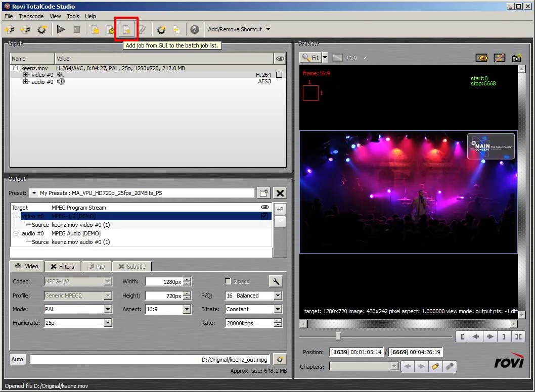Click the delete preset X icon
The image size is (535, 392).
pyautogui.click(x=280, y=193)
